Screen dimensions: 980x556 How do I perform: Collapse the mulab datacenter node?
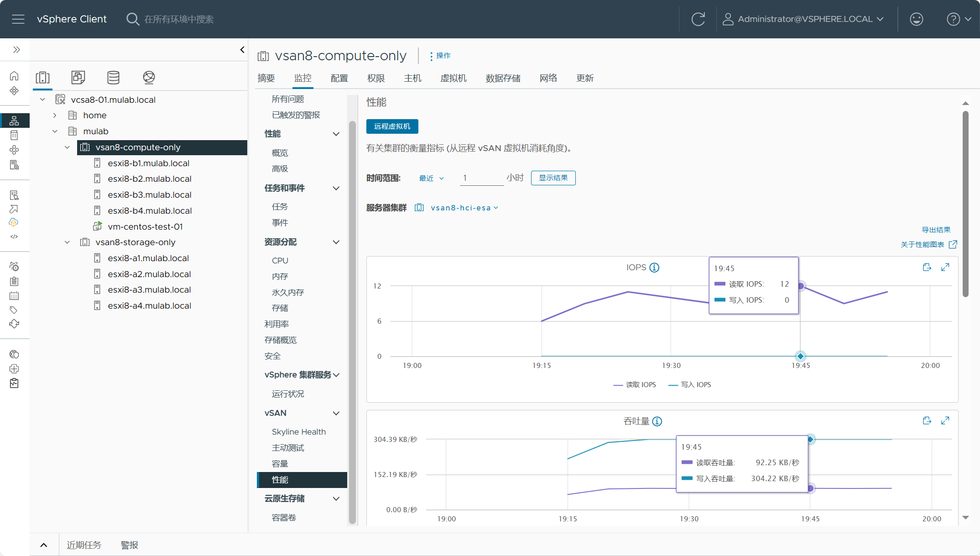click(x=55, y=131)
